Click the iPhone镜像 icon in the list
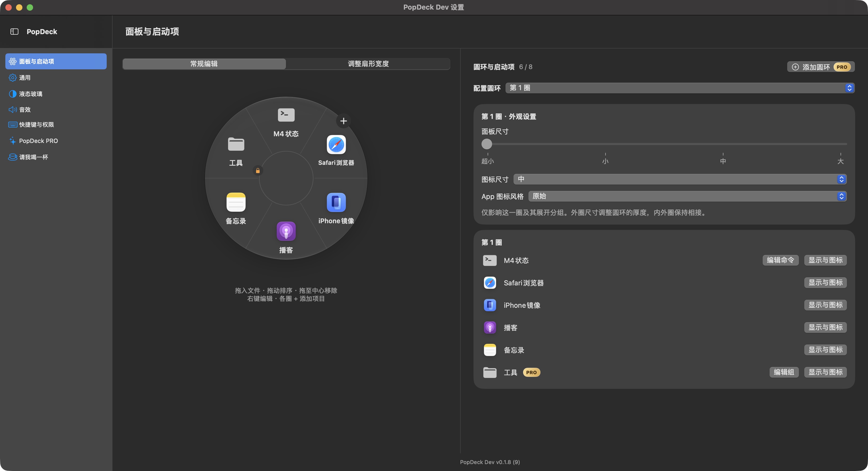 [490, 305]
